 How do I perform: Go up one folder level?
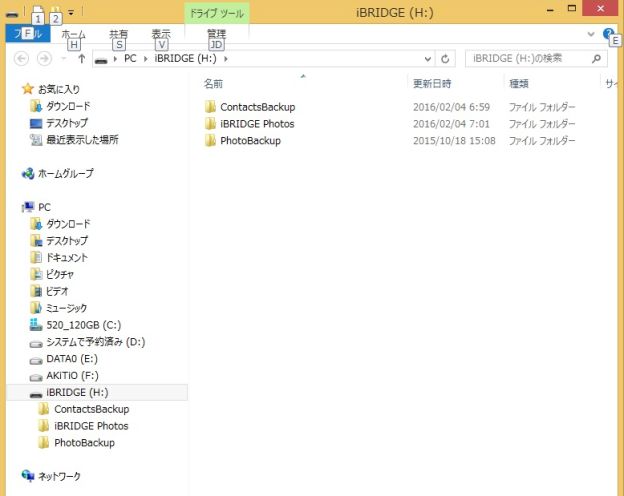[x=82, y=59]
